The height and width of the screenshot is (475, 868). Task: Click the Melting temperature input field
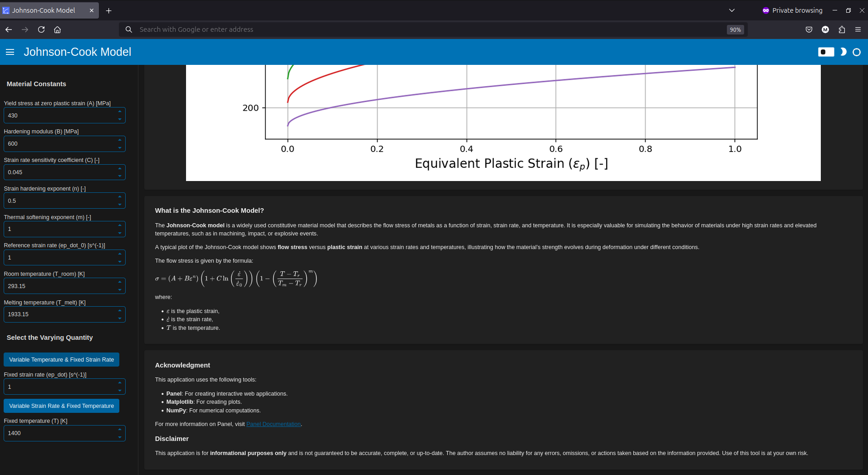(x=59, y=314)
